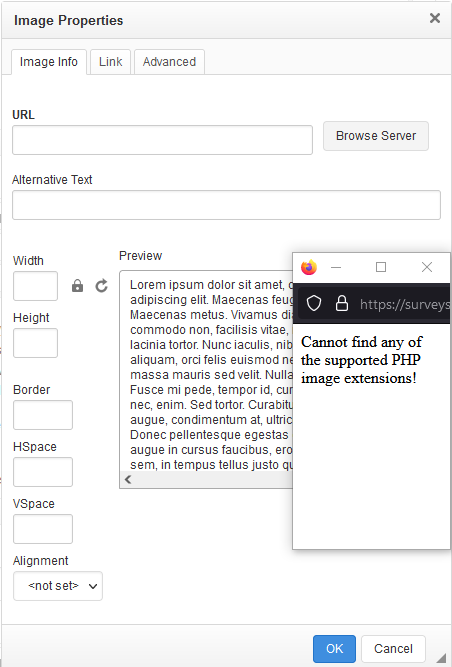Reset image size with the circular arrow icon
Screen dimensions: 452x667
pos(101,286)
